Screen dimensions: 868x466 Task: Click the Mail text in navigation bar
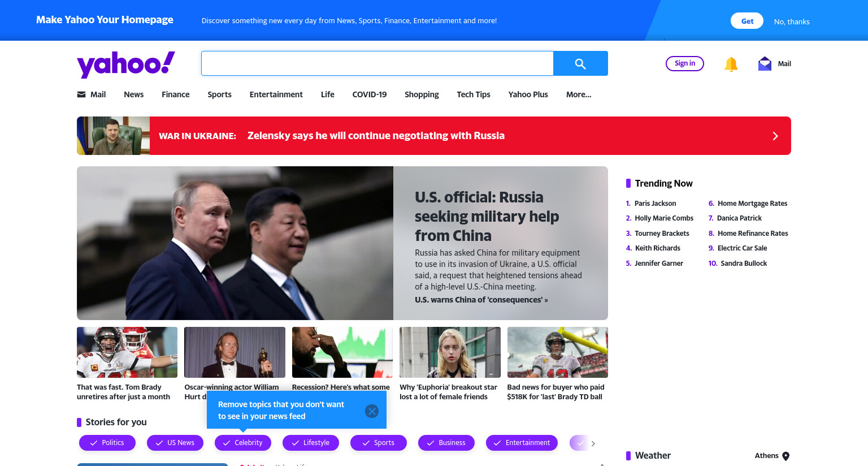tap(98, 94)
